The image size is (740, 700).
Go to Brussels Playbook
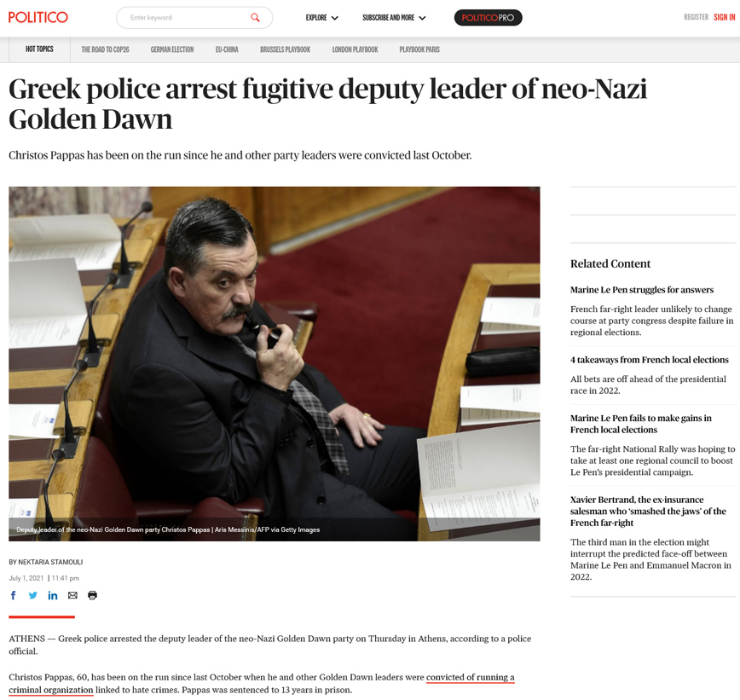(x=285, y=49)
